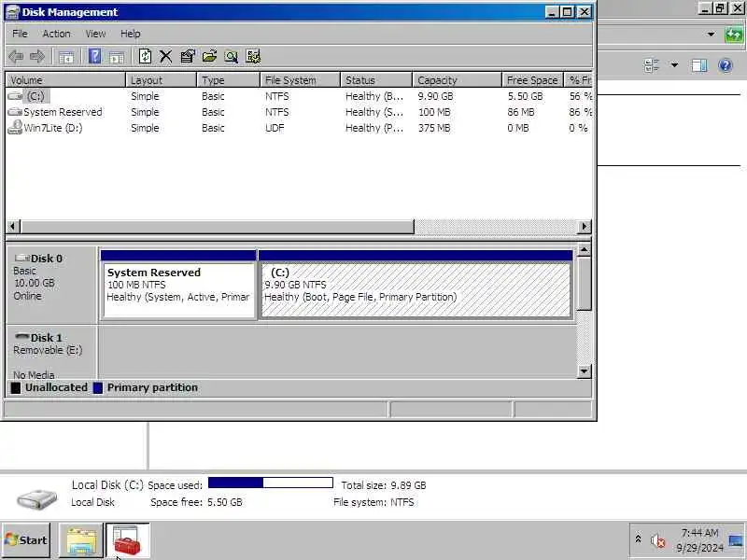Click the Local Disk drive icon in the details pane
The image size is (747, 560).
tap(37, 498)
